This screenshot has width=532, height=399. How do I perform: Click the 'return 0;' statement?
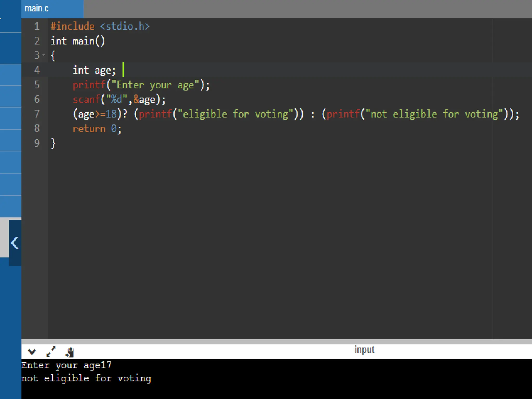coord(97,129)
